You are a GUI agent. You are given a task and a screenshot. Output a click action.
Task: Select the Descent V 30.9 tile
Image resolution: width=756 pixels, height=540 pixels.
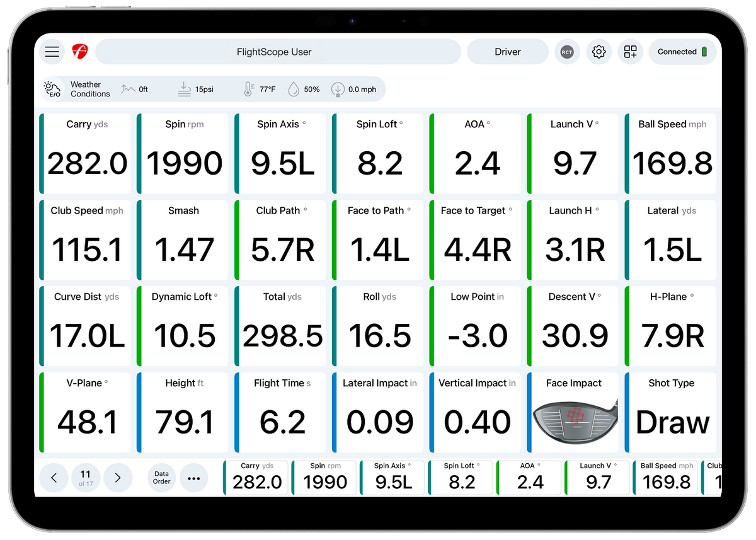[573, 326]
